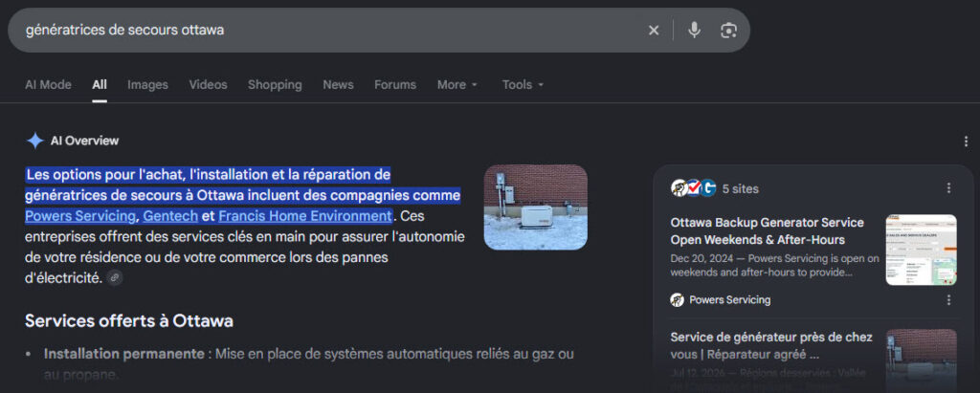Follow the Francis Home Environment link

tap(305, 216)
